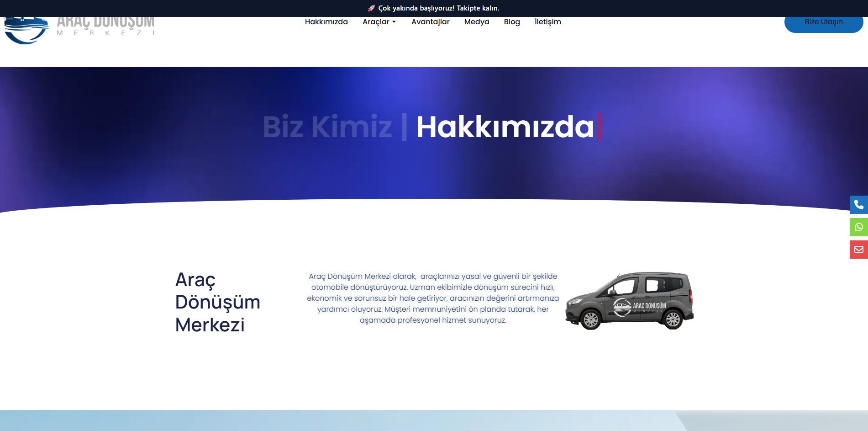Open the Hakkımızda menu item
The height and width of the screenshot is (431, 868).
(326, 22)
